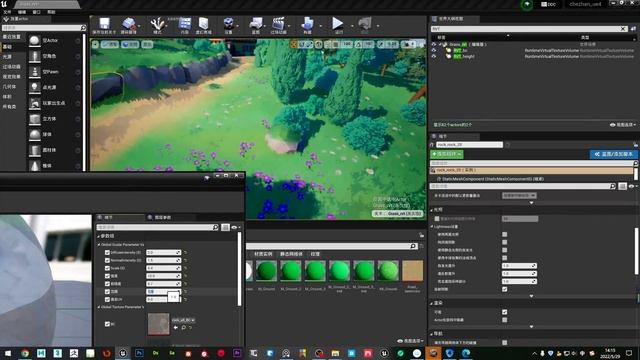Click the Play triangle toolbar icon

click(x=338, y=23)
